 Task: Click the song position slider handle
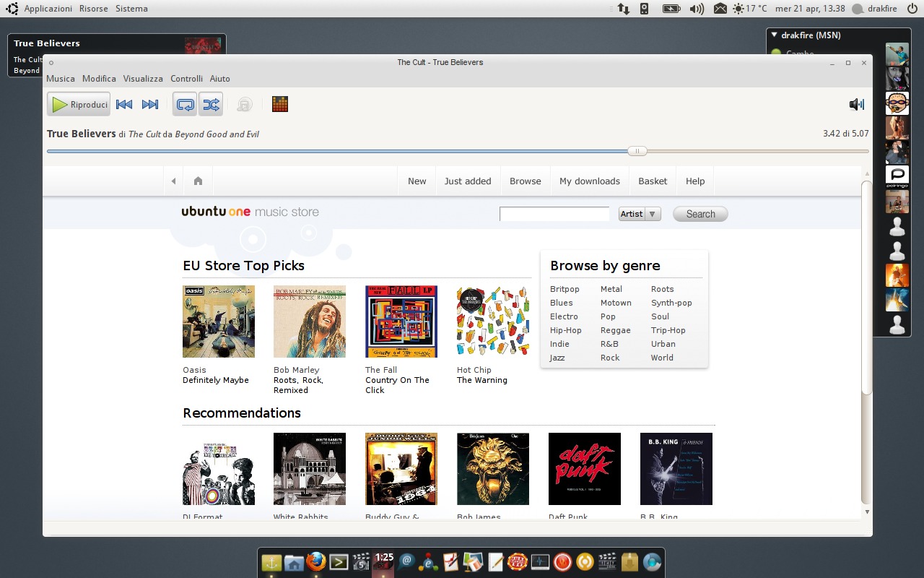[x=637, y=151]
